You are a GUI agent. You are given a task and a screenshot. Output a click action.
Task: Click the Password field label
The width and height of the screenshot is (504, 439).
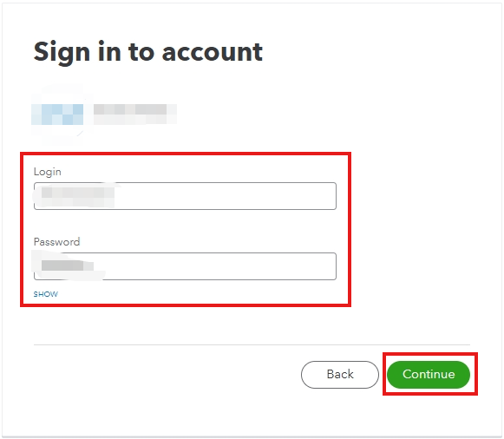pos(57,242)
